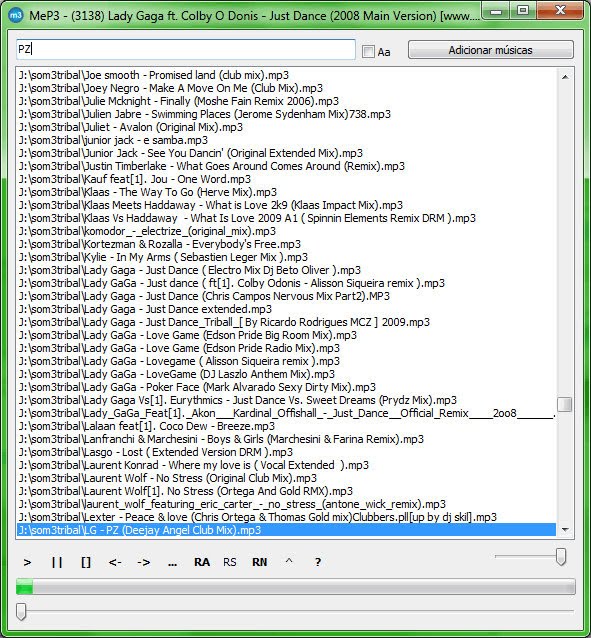
Task: Enable the Aa case-sensitive checkbox
Action: coord(368,52)
